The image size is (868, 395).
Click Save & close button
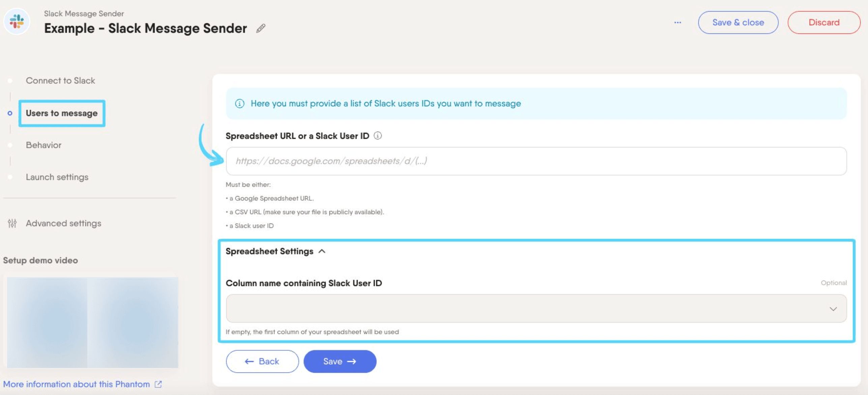[738, 23]
